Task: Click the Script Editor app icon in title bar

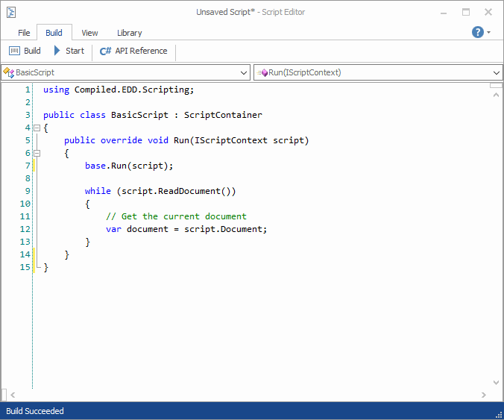Action: 12,12
